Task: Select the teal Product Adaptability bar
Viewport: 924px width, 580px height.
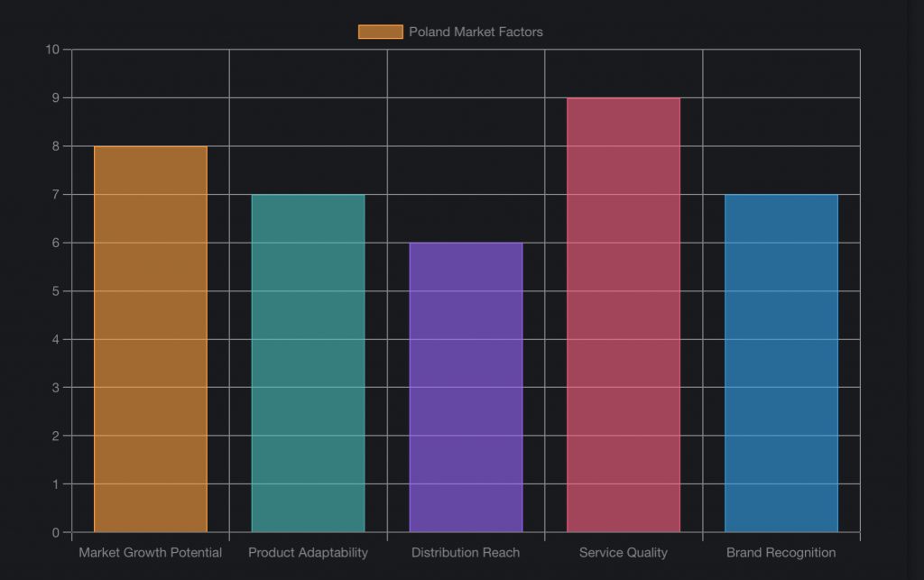Action: [308, 363]
